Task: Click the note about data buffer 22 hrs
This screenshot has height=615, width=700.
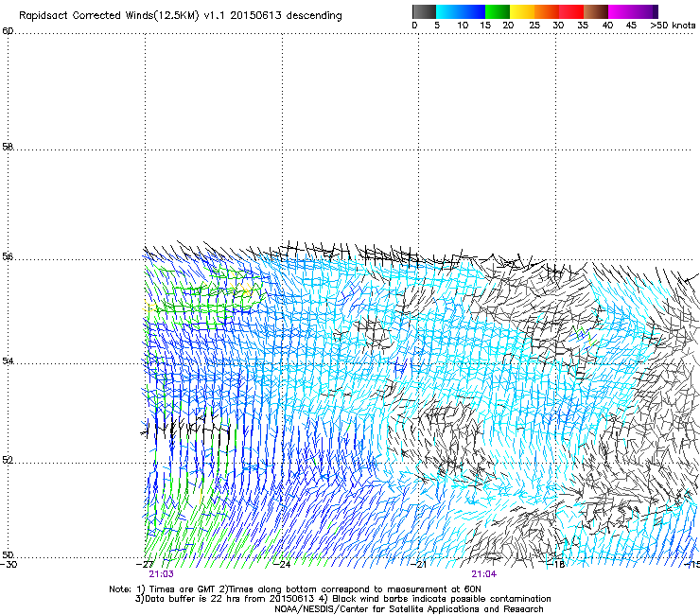Action: pyautogui.click(x=224, y=599)
